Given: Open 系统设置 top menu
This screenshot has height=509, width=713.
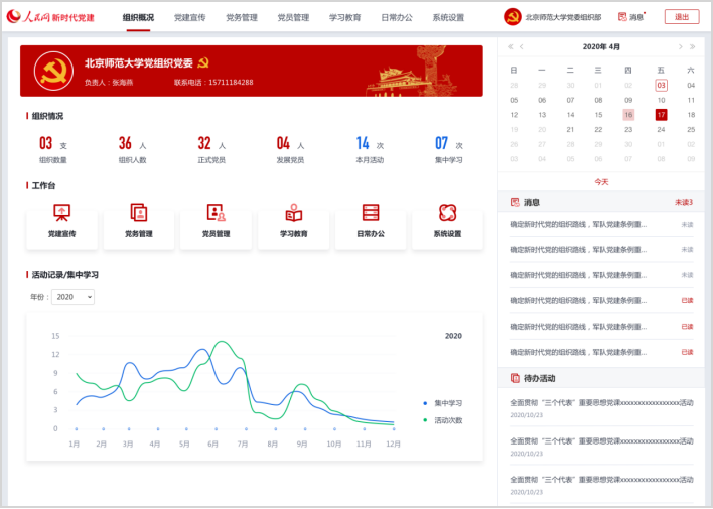Looking at the screenshot, I should pos(448,18).
